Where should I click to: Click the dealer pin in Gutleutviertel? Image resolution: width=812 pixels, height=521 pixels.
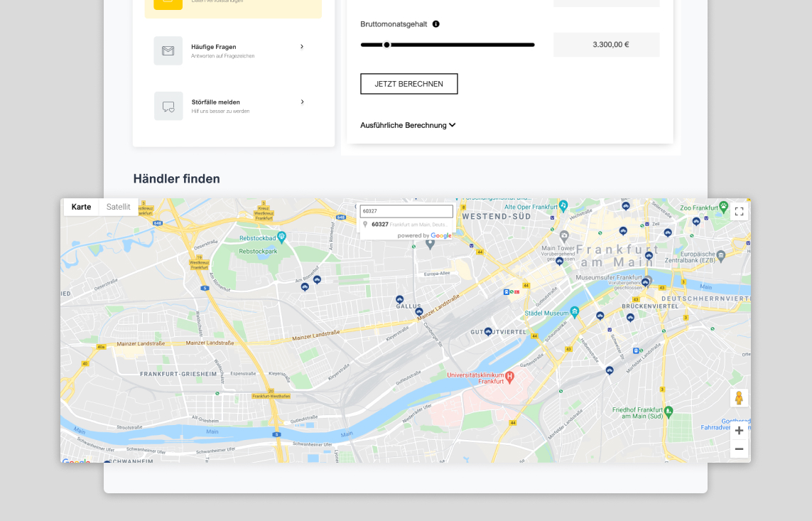(x=488, y=331)
